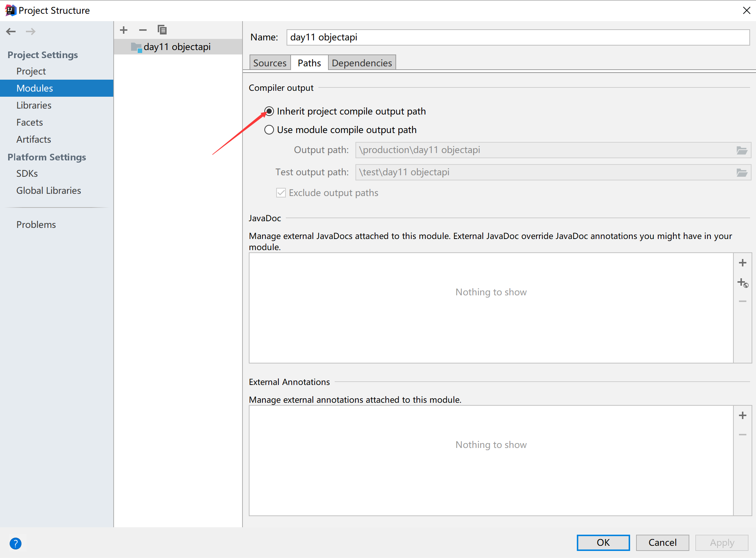Click the add module plus icon
Viewport: 756px width, 558px height.
[124, 30]
